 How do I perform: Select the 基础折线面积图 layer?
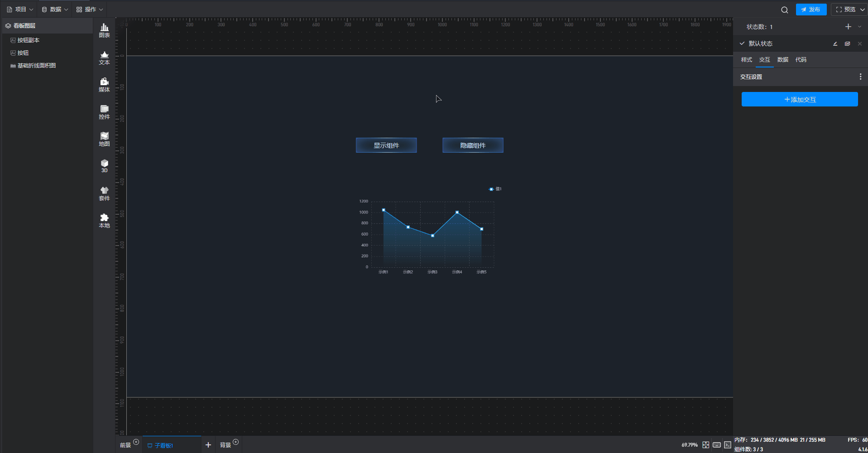click(36, 66)
